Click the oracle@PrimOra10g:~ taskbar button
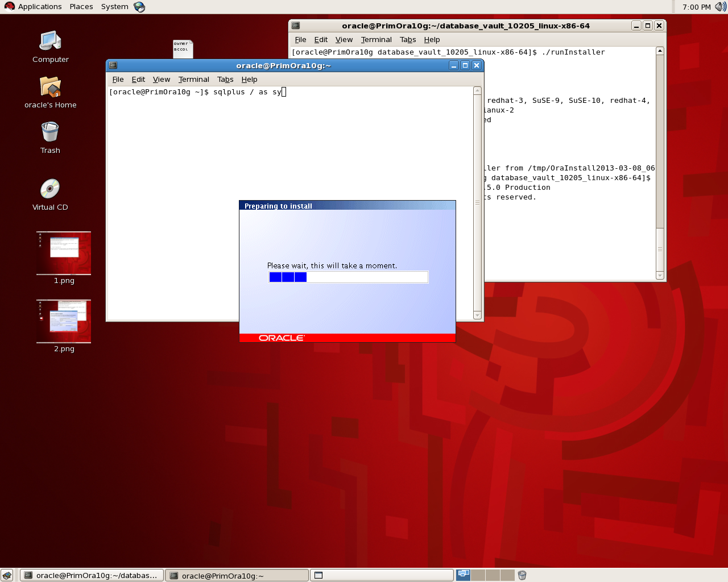 click(237, 575)
